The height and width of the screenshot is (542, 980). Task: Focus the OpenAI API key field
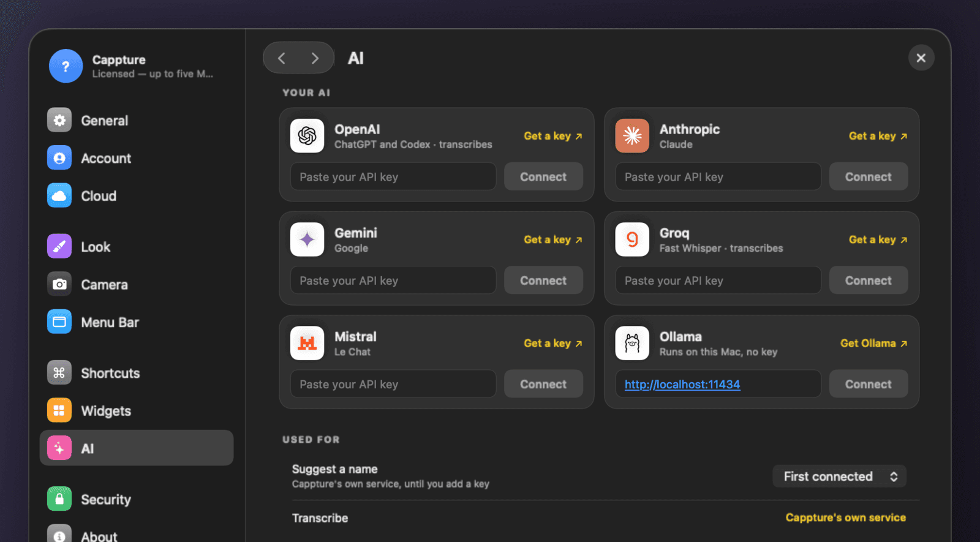coord(393,177)
